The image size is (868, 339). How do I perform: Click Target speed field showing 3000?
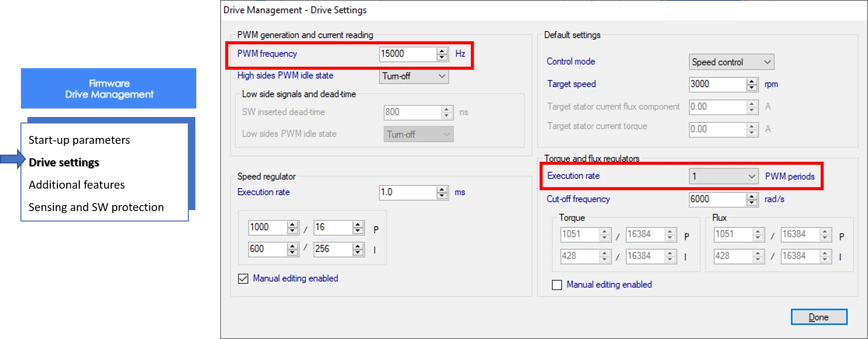[718, 85]
